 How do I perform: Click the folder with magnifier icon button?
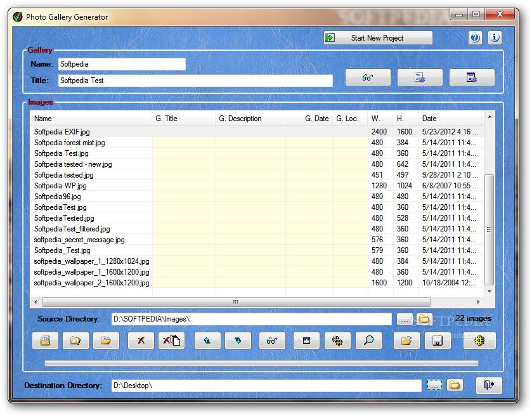click(x=75, y=341)
